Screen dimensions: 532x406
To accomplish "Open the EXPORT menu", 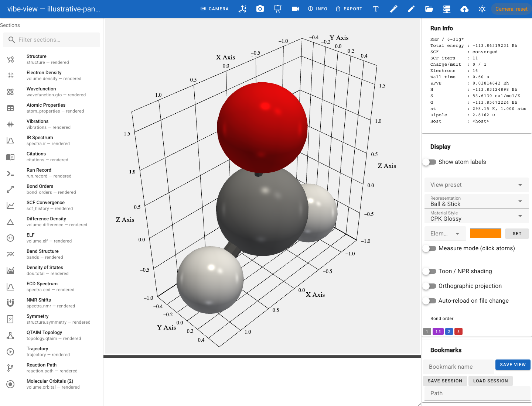I will coord(349,9).
